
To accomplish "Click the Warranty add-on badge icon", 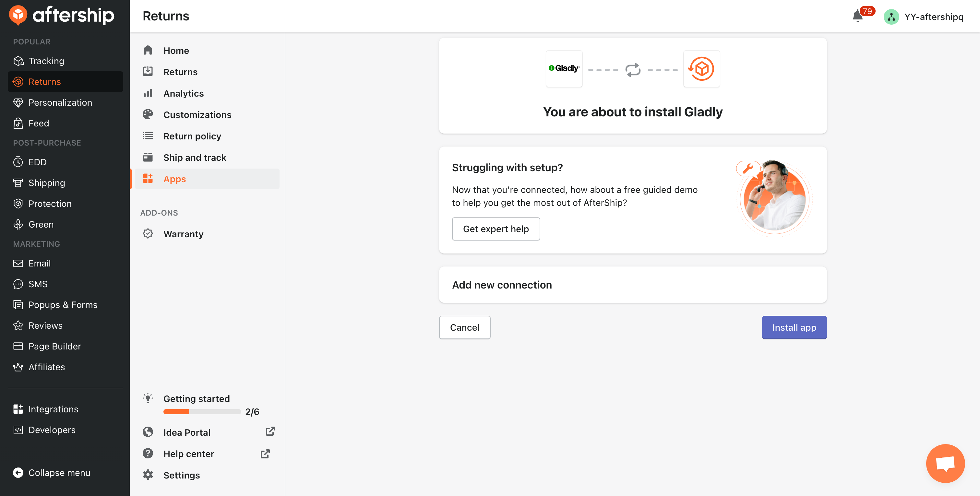I will 148,233.
